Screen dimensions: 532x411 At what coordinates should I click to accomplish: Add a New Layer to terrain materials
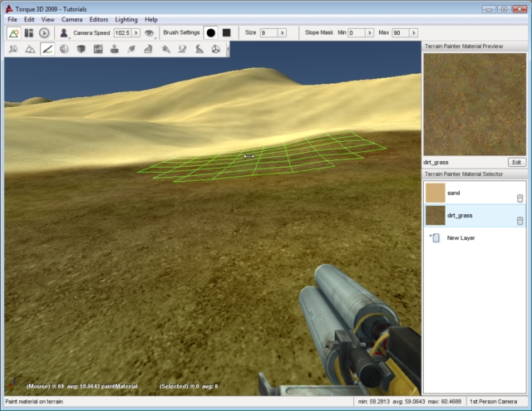coord(461,237)
